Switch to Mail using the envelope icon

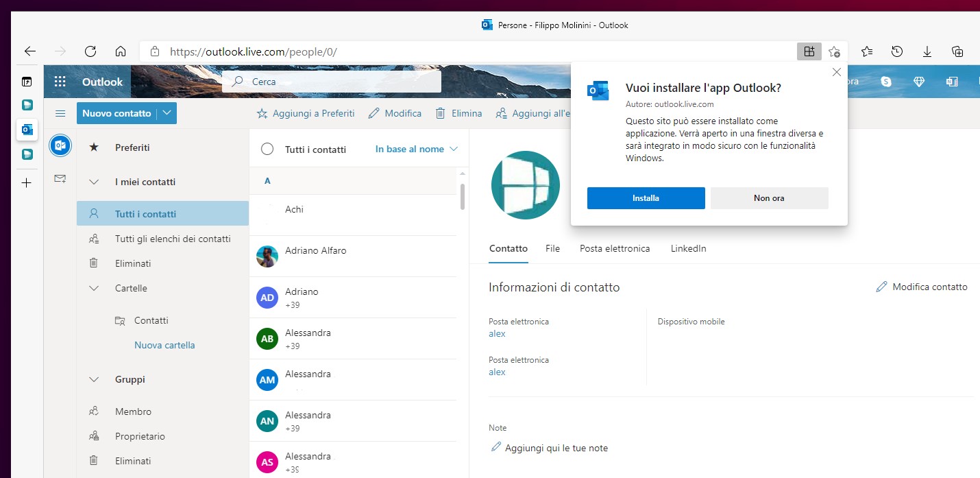tap(60, 179)
